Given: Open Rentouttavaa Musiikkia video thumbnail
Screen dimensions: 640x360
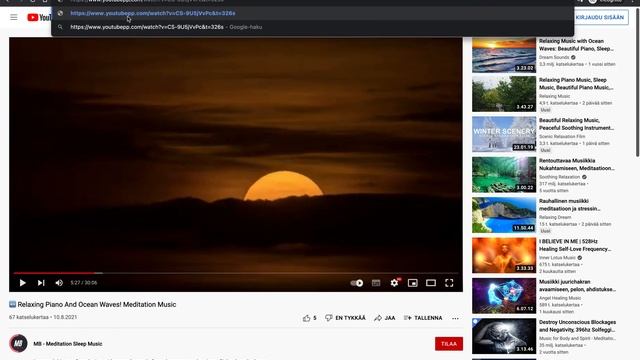Looking at the screenshot, I should [x=504, y=175].
